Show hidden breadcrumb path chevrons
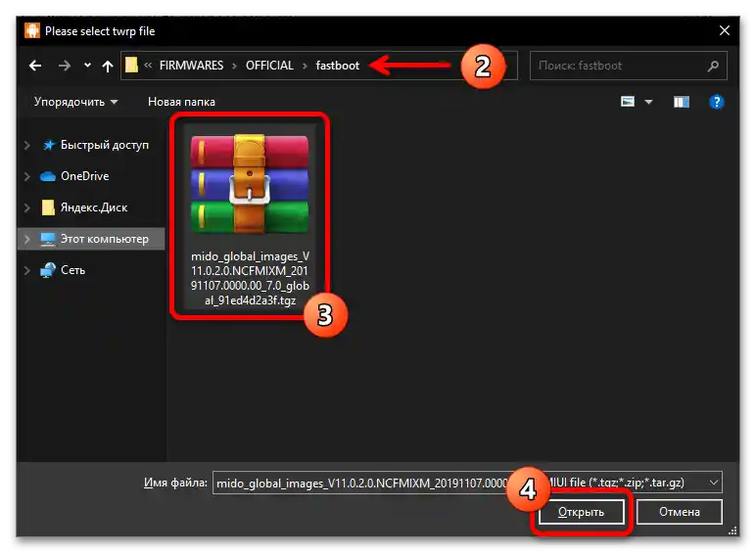 pyautogui.click(x=148, y=66)
